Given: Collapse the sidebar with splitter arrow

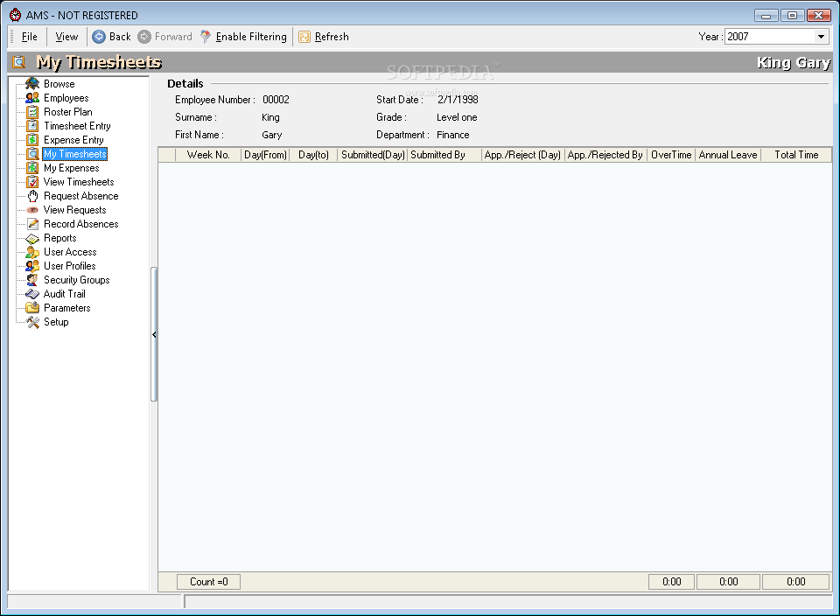Looking at the screenshot, I should [154, 335].
